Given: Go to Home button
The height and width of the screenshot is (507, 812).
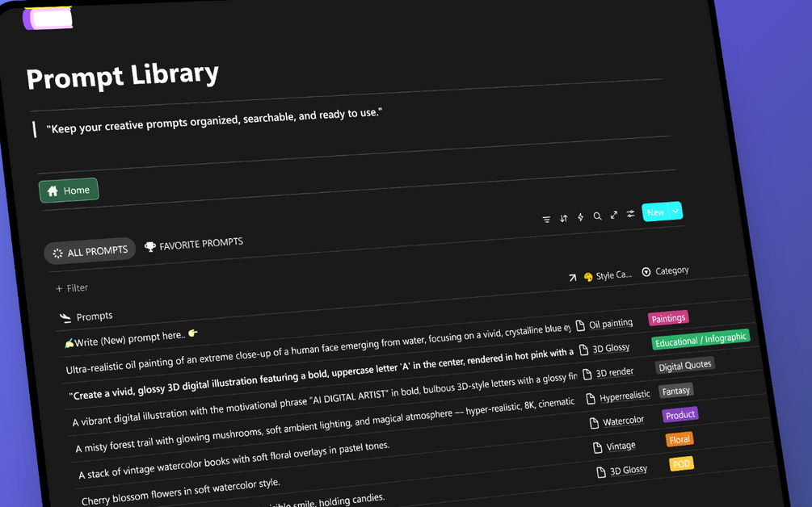Looking at the screenshot, I should (69, 191).
